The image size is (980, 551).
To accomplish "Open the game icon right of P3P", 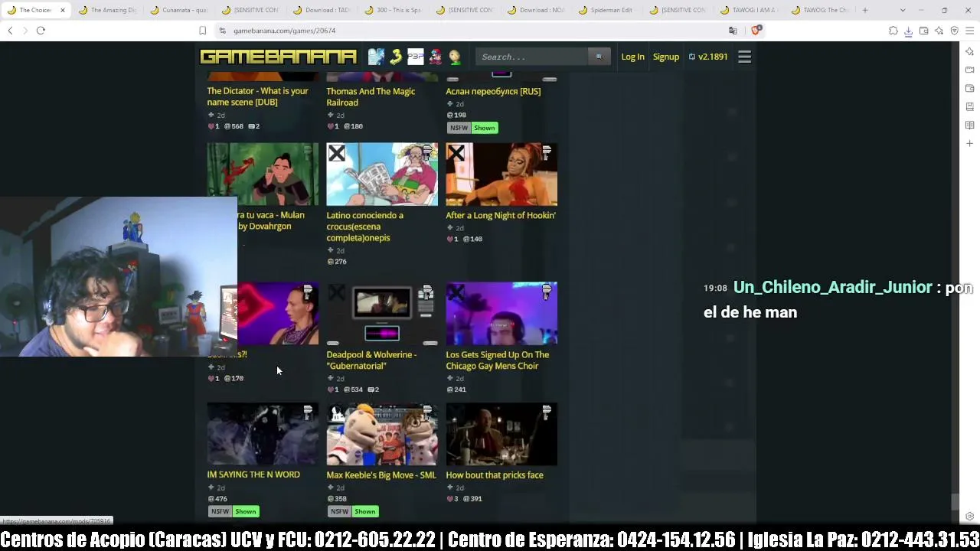I will point(435,57).
